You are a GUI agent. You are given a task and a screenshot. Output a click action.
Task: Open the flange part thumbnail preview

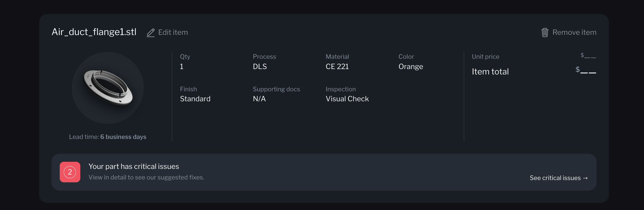(x=108, y=88)
